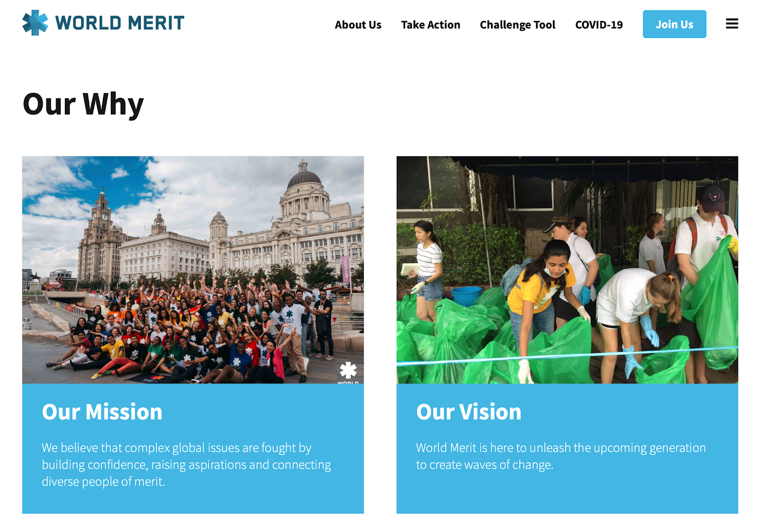This screenshot has width=780, height=532.
Task: Click the Our Why page title
Action: point(83,104)
